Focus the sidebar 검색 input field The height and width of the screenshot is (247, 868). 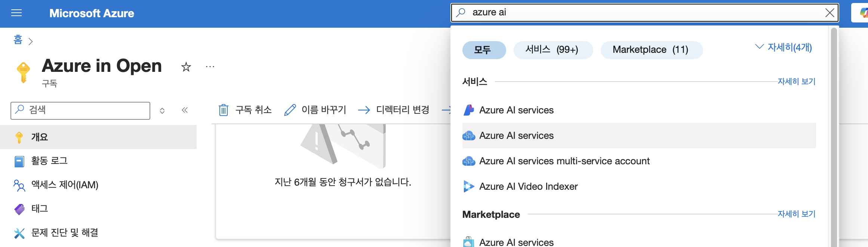80,110
